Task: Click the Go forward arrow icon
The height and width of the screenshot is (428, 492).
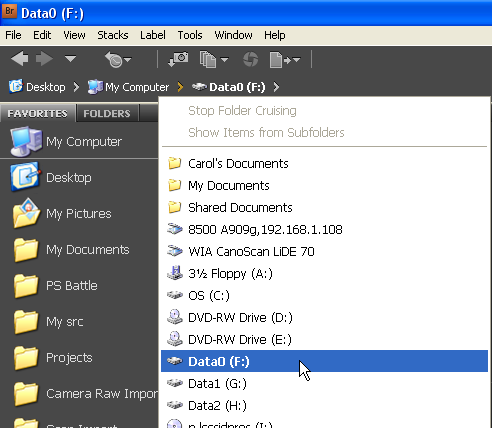Action: pos(44,59)
